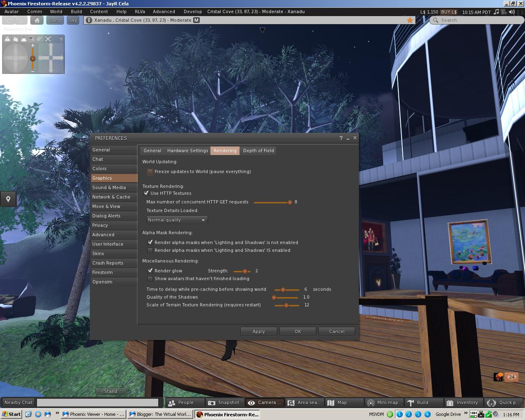Screen dimensions: 525x420
Task: Open the World menu
Action: (56, 11)
